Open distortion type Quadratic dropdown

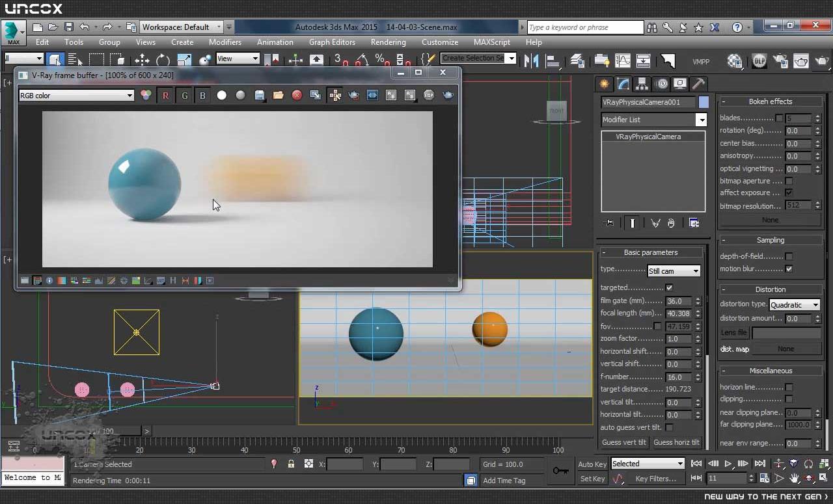pyautogui.click(x=795, y=304)
